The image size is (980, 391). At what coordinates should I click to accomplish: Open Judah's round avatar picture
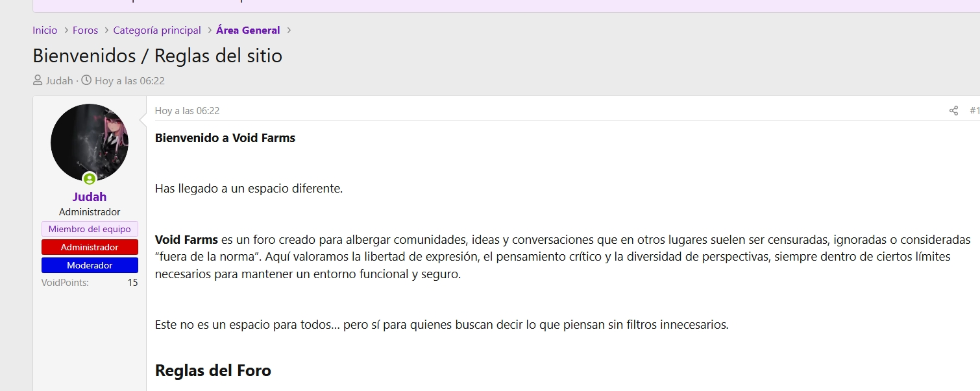90,143
